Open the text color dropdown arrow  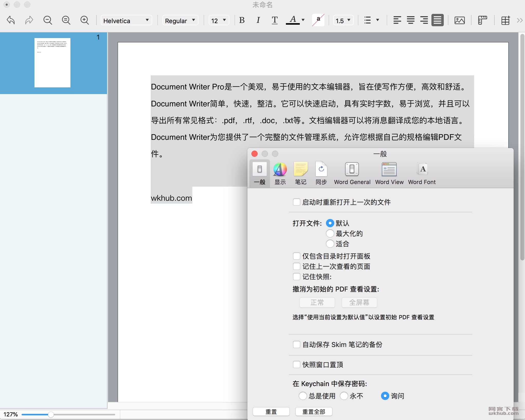[x=303, y=20]
